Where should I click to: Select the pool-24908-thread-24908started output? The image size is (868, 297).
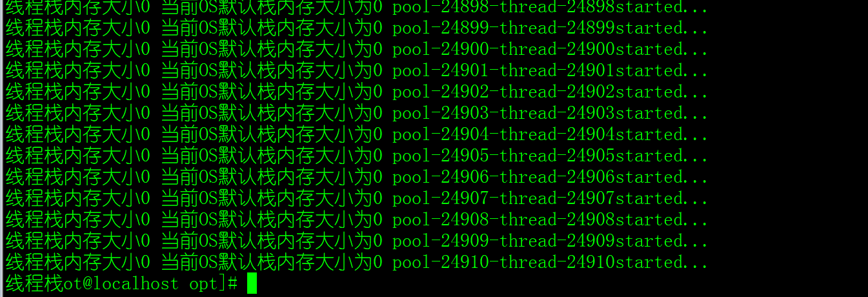click(550, 220)
